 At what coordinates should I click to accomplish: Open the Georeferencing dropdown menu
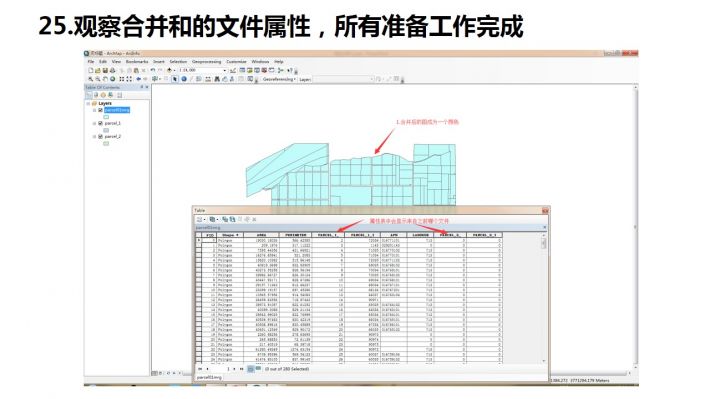pyautogui.click(x=279, y=79)
